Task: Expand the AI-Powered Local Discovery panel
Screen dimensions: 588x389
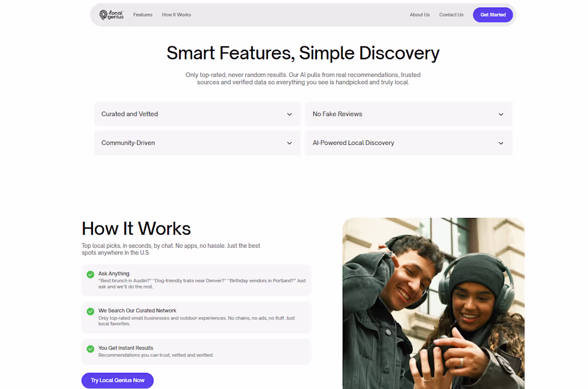Action: click(x=408, y=143)
